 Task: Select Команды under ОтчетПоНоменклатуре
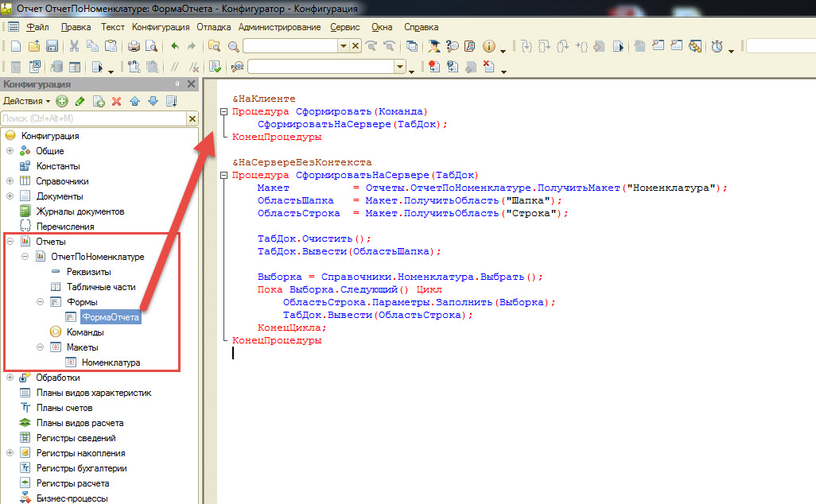[x=85, y=332]
